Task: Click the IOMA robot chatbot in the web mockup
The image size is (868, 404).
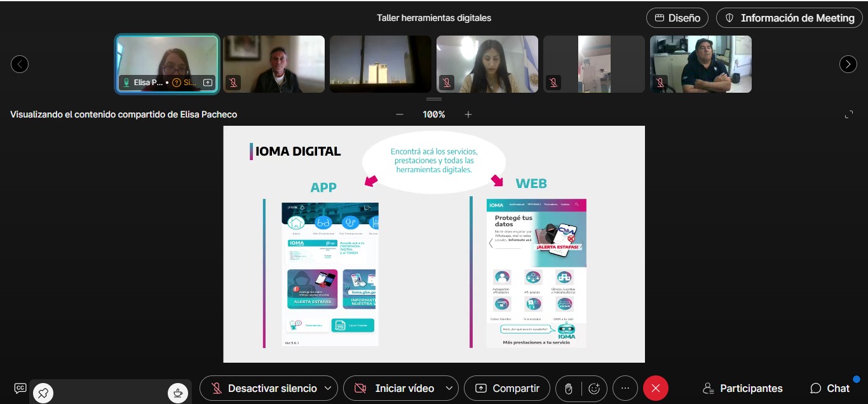Action: [x=566, y=330]
